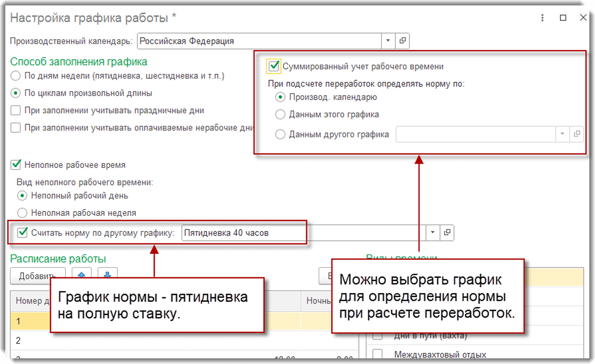Open production calendar selection form icon

tap(402, 40)
